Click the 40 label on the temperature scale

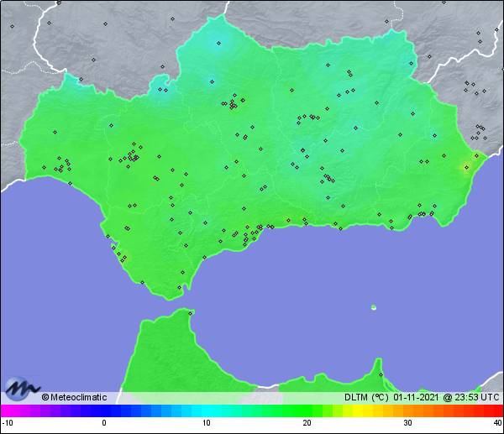click(498, 423)
